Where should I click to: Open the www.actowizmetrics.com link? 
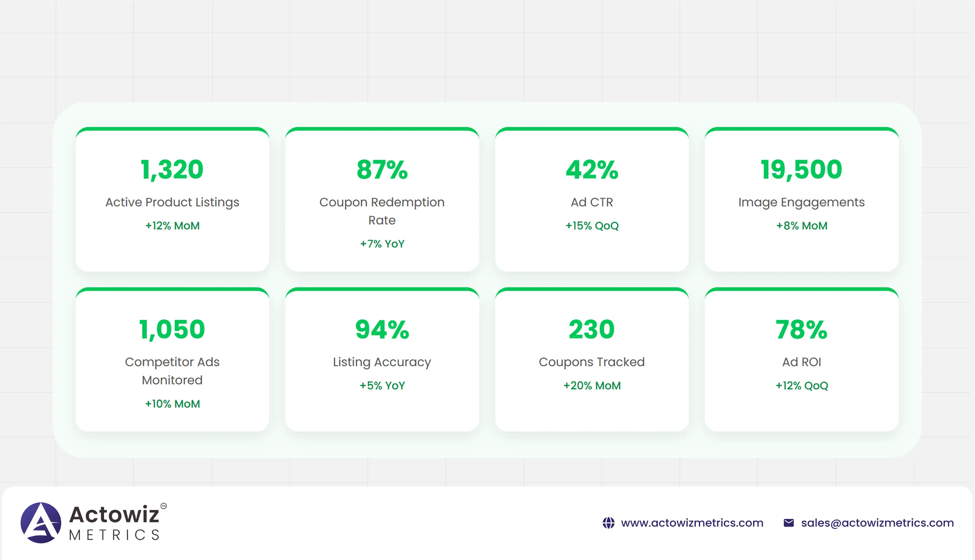(x=692, y=523)
